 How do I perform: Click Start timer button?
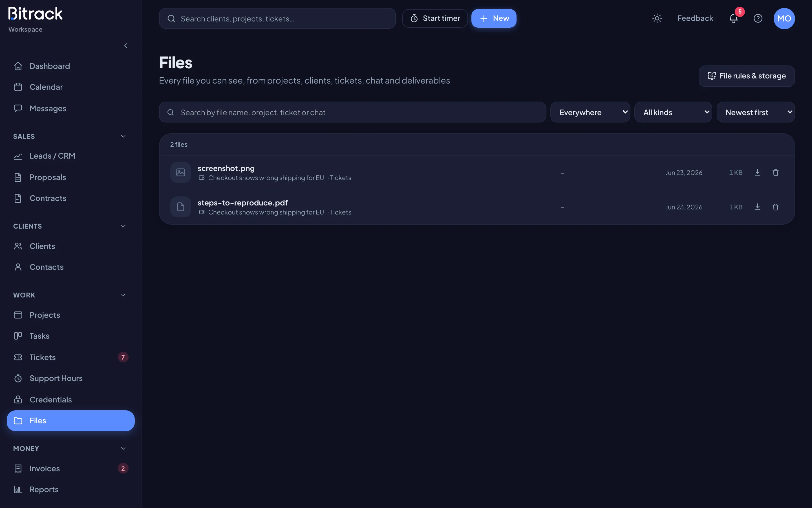coord(435,18)
